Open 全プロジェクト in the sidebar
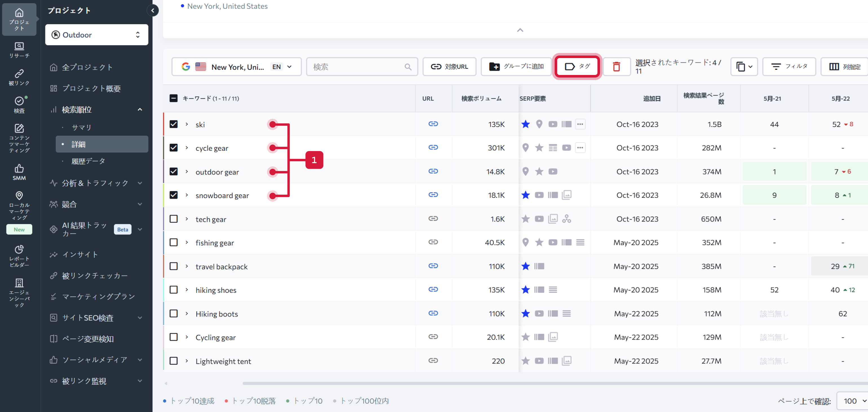 coord(87,67)
